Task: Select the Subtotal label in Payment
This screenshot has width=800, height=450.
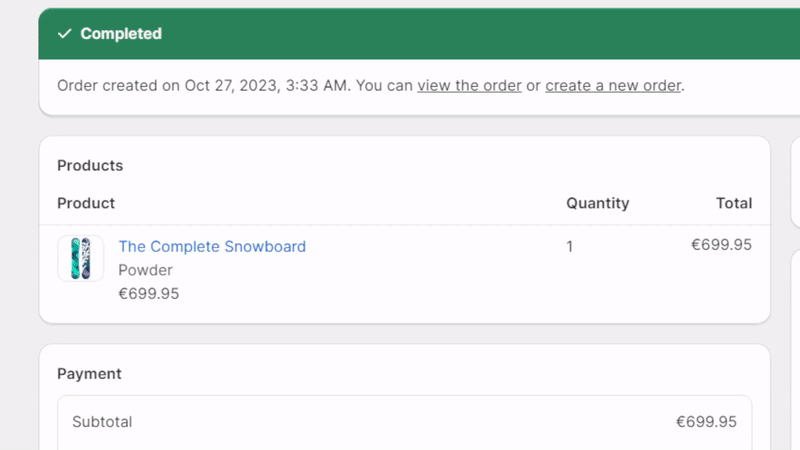Action: [102, 422]
